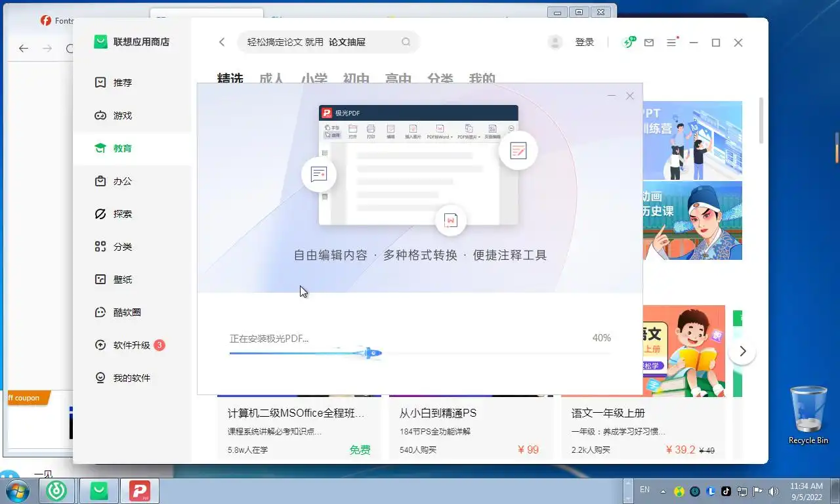Click the Recycle Bin desktop icon

[x=808, y=416]
